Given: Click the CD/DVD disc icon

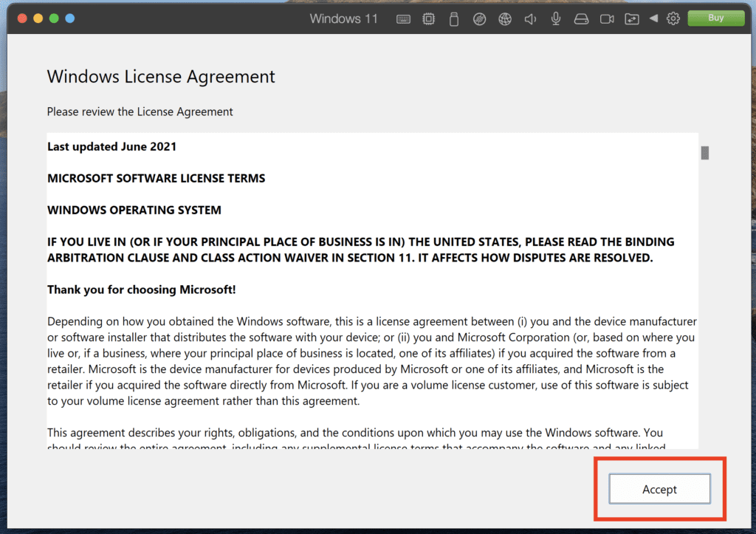Looking at the screenshot, I should pos(479,18).
